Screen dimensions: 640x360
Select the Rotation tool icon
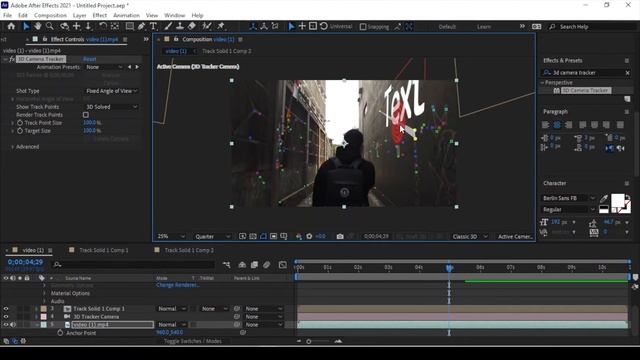tap(102, 26)
